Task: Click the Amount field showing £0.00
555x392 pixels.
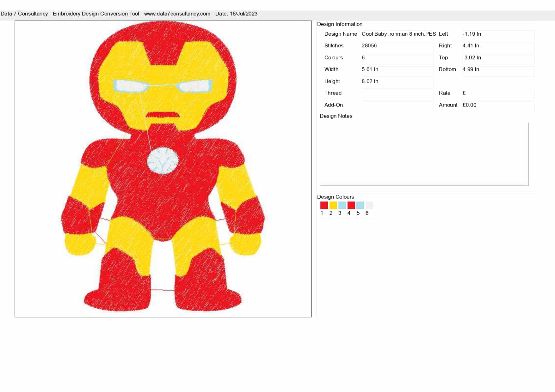Action: click(x=498, y=106)
